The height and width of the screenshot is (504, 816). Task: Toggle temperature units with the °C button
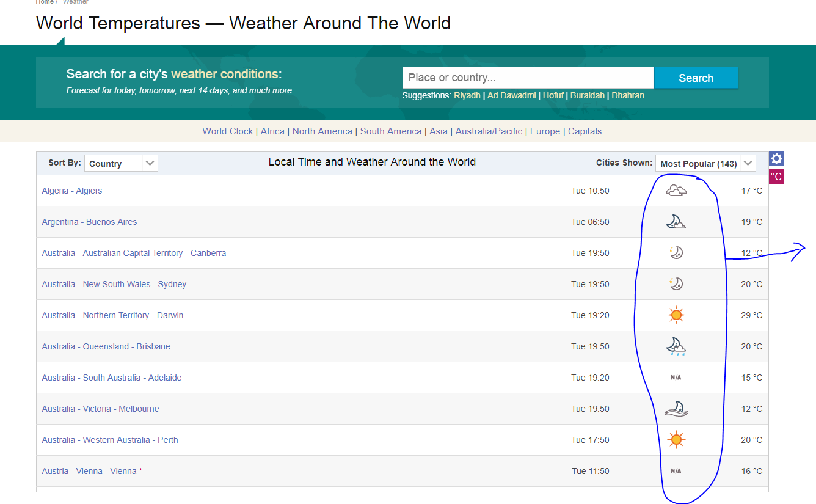pyautogui.click(x=776, y=177)
